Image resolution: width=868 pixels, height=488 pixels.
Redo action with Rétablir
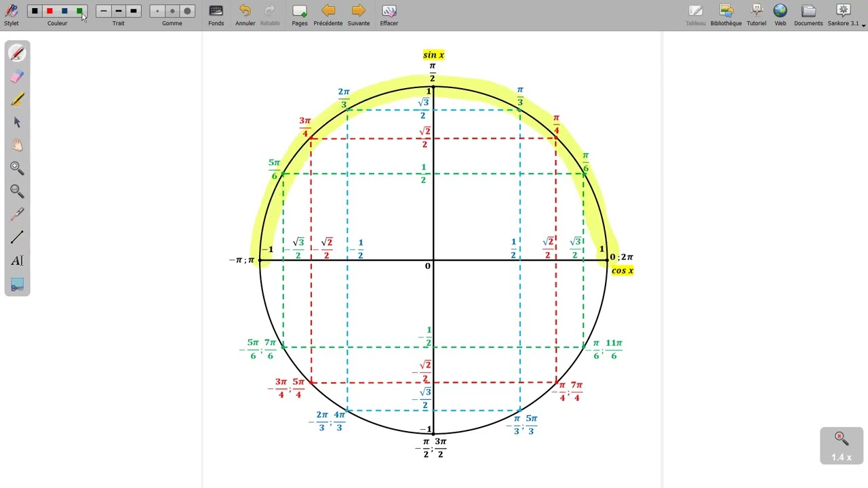(x=270, y=15)
